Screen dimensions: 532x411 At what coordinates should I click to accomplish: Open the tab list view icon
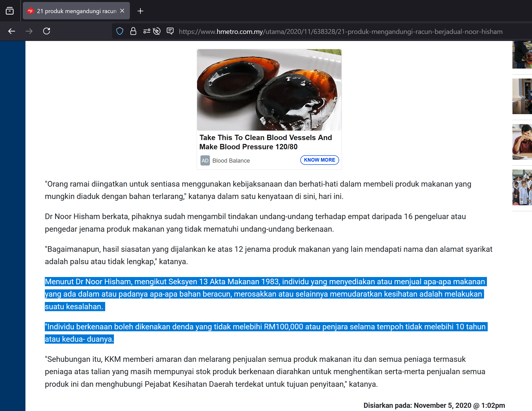pyautogui.click(x=10, y=11)
